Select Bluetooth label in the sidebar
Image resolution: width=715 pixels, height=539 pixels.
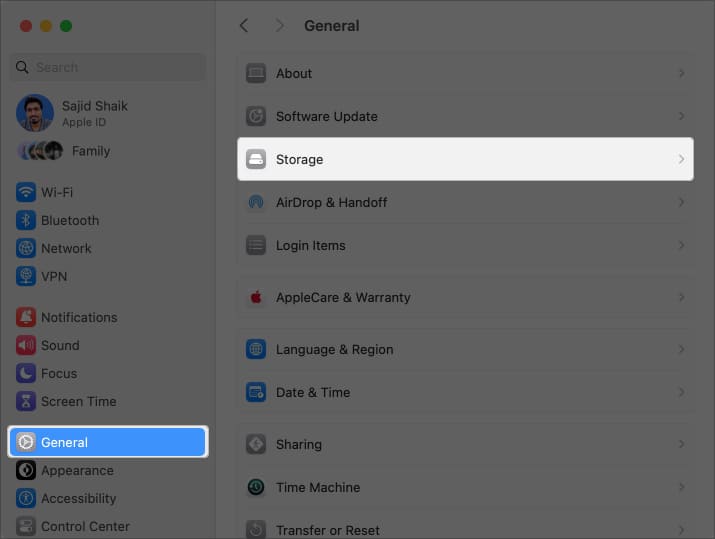pos(70,220)
